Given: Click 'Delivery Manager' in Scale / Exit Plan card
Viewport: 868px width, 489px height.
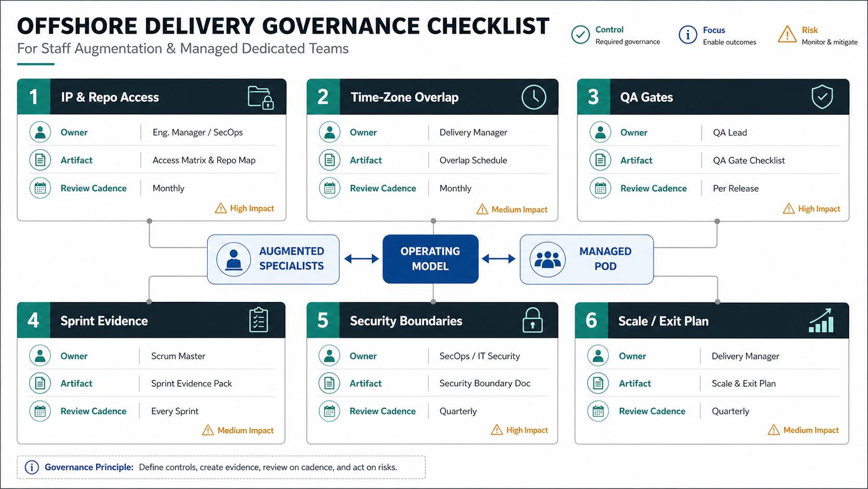Looking at the screenshot, I should 745,356.
